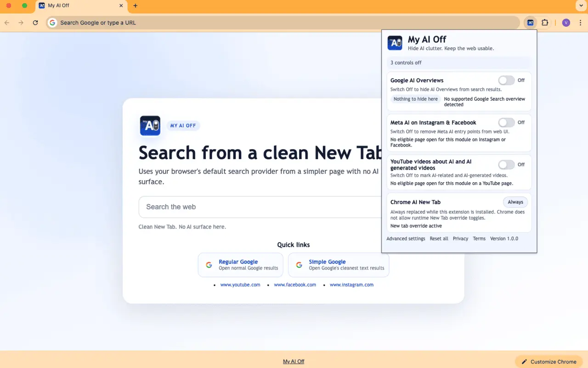Toggle the Meta AI on Instagram & Facebook switch
Screen dimensions: 588x368
point(507,122)
